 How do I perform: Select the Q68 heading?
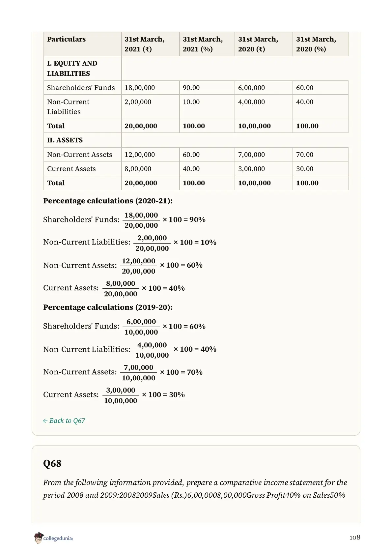[52, 463]
